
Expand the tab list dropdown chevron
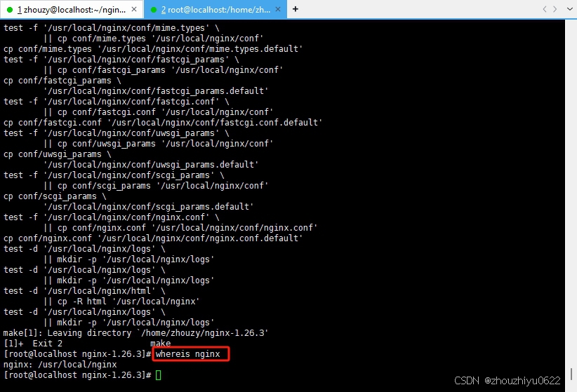tap(569, 9)
